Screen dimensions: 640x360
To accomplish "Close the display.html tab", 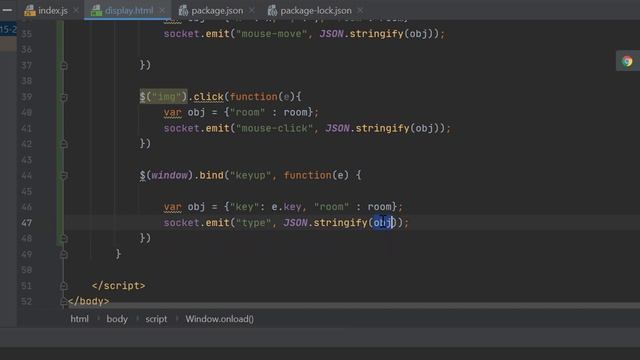I will pos(162,11).
